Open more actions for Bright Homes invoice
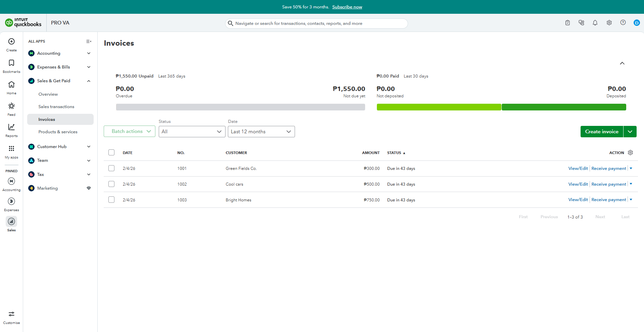Image resolution: width=644 pixels, height=332 pixels. 631,200
